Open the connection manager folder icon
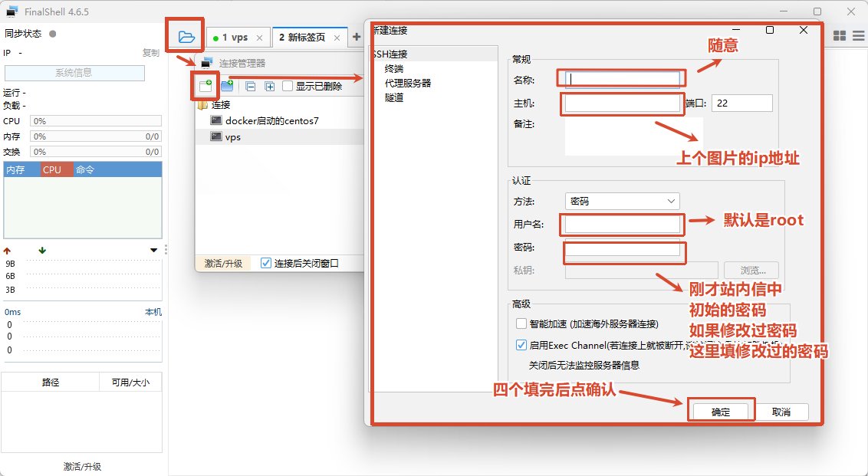868x476 pixels. [186, 37]
